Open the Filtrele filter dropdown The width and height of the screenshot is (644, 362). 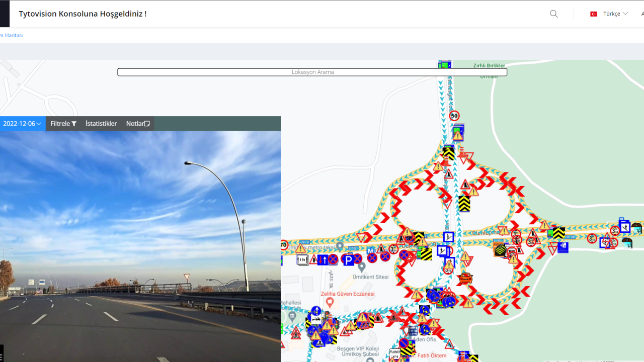63,123
